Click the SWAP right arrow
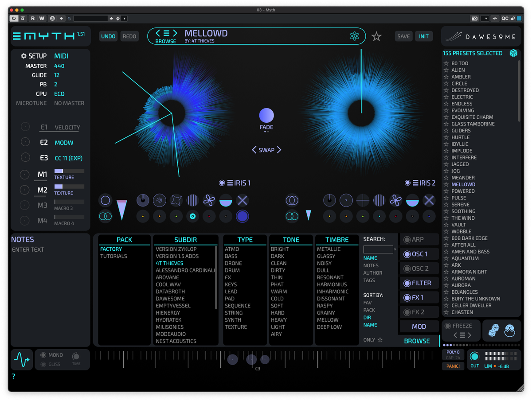Viewport: 532px width, 401px height. point(279,150)
